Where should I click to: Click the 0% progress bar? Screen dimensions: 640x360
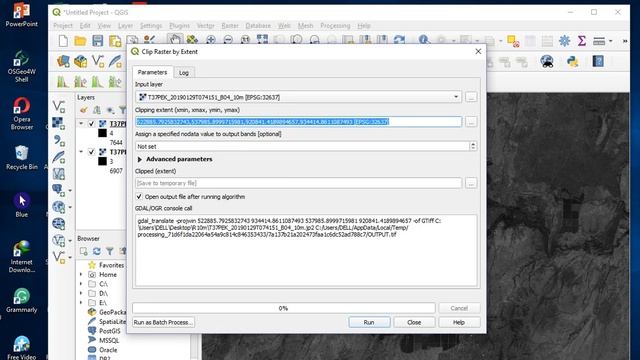[x=283, y=308]
